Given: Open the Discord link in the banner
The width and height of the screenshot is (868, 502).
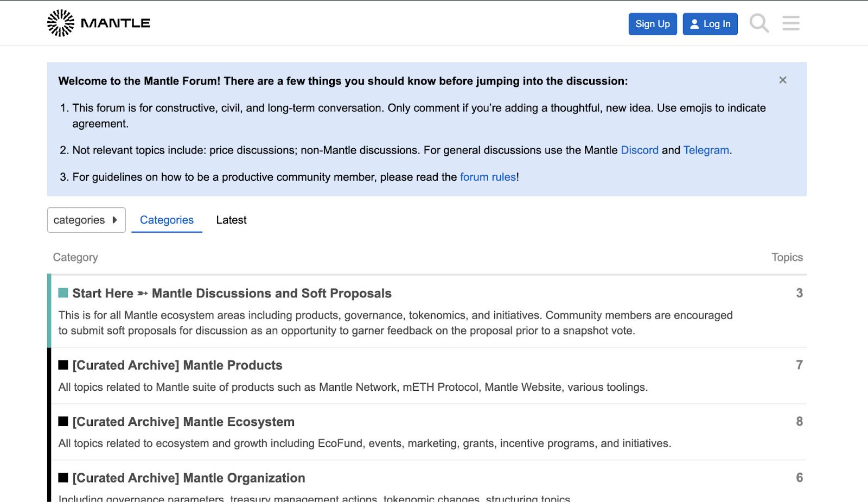Looking at the screenshot, I should pyautogui.click(x=639, y=150).
